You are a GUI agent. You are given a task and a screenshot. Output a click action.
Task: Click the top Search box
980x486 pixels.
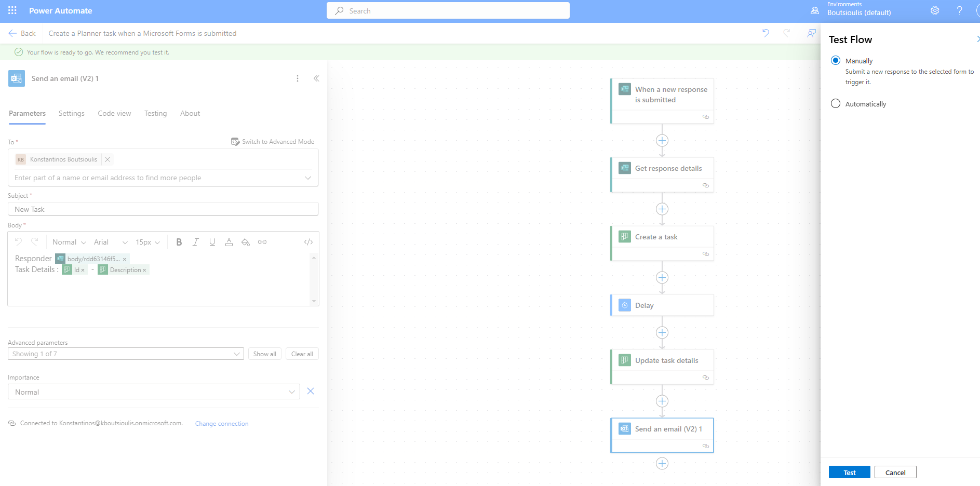(x=448, y=10)
